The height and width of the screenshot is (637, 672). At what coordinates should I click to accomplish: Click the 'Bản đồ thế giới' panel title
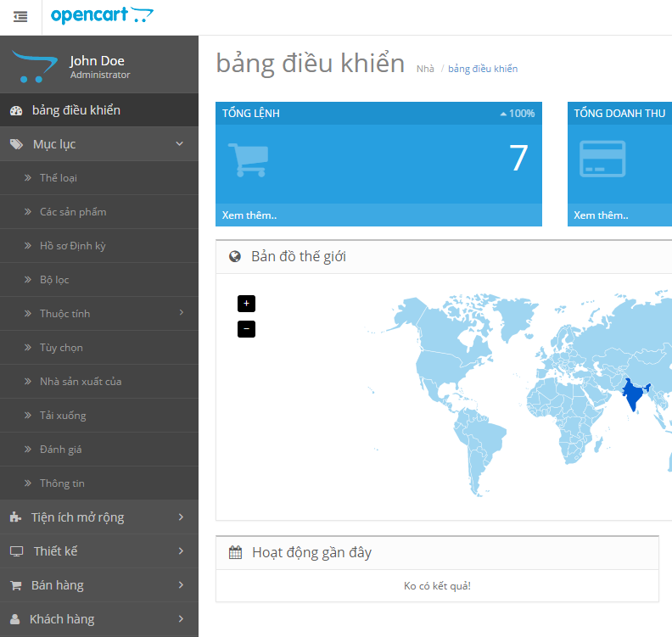coord(299,257)
